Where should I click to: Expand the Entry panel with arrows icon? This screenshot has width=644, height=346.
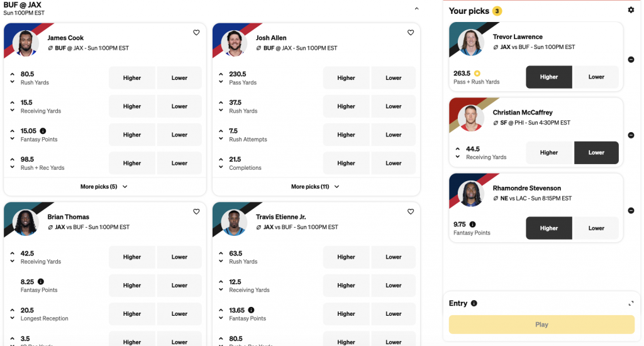pos(631,303)
